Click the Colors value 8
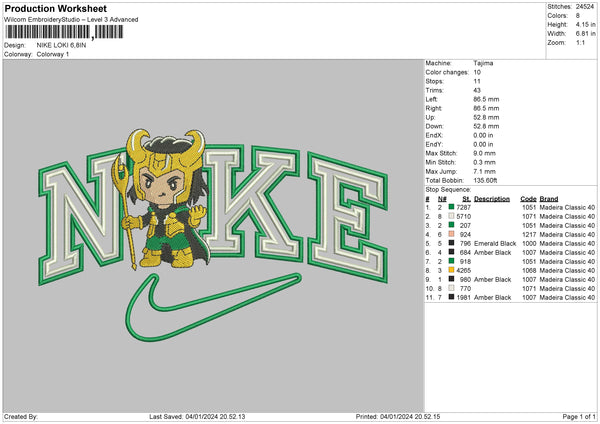 pos(578,16)
